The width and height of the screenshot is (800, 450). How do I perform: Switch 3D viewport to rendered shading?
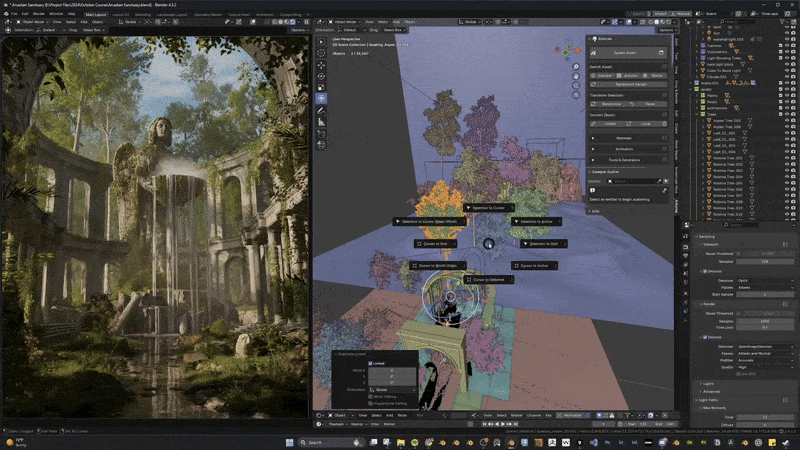[x=668, y=22]
